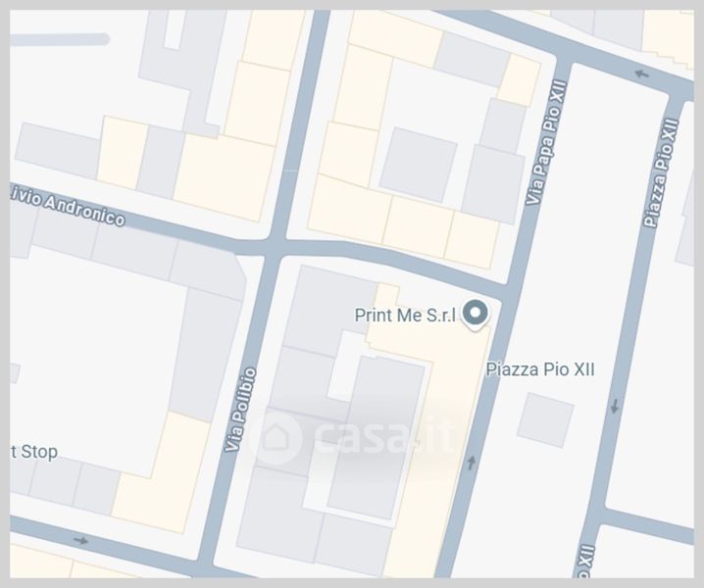This screenshot has height=588, width=704.
Task: Click the gray square building north of Livio Andronico
Action: 419,165
